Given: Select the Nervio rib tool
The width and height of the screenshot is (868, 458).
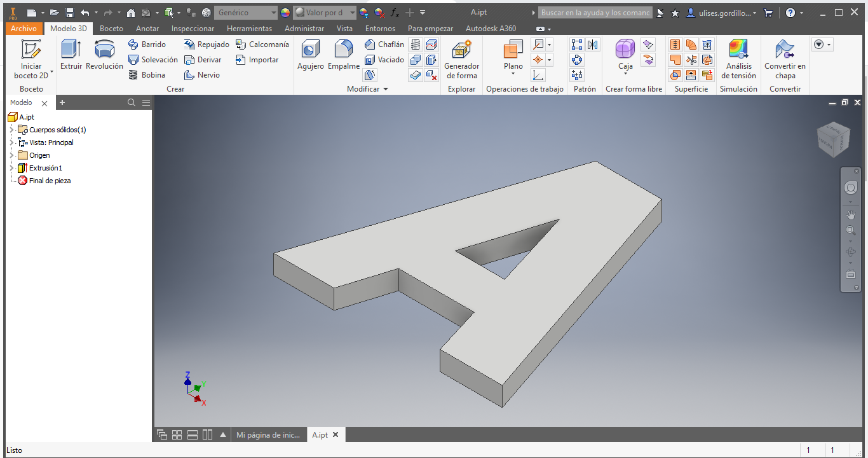Looking at the screenshot, I should 202,75.
